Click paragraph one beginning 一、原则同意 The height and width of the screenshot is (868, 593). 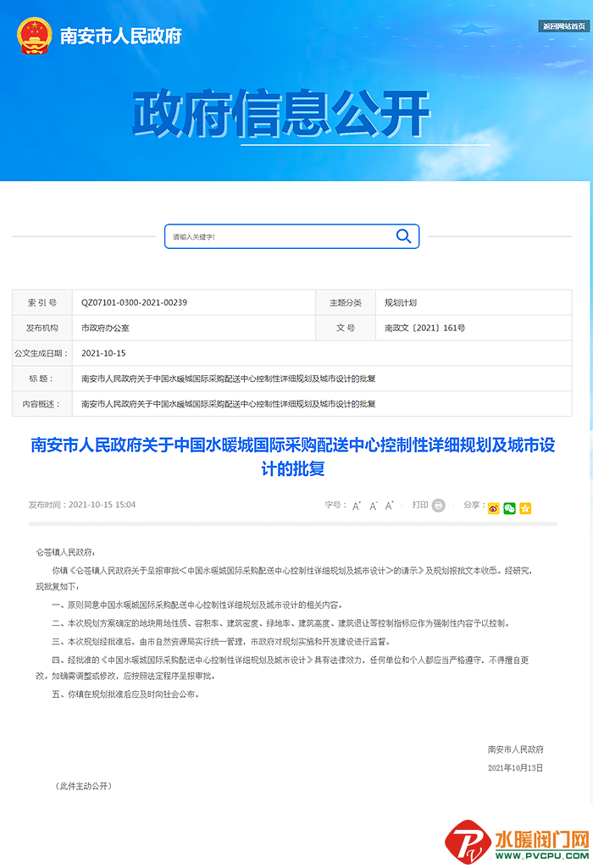pyautogui.click(x=197, y=605)
